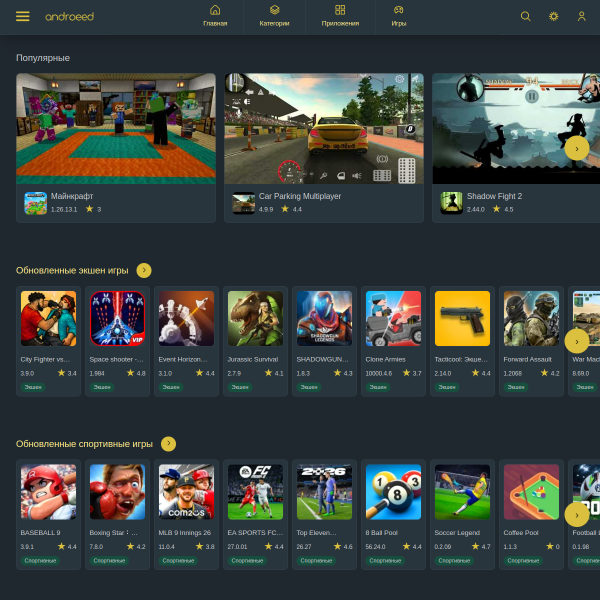Open the search icon

(x=526, y=16)
